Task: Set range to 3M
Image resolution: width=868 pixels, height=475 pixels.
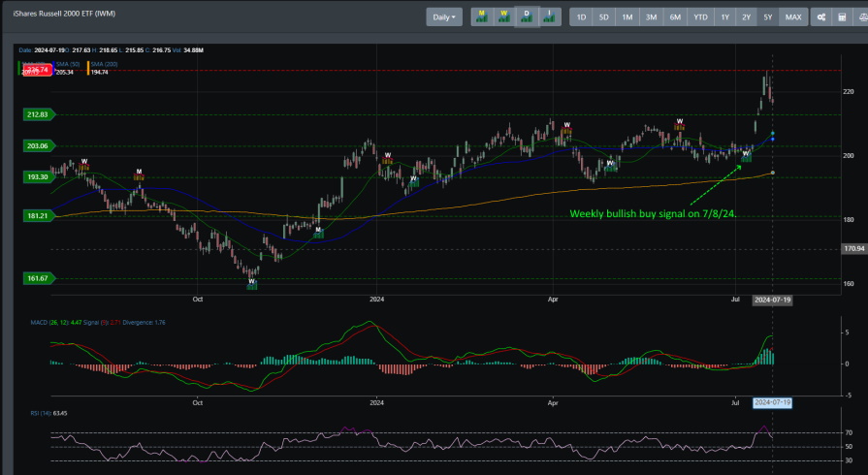Action: [652, 17]
